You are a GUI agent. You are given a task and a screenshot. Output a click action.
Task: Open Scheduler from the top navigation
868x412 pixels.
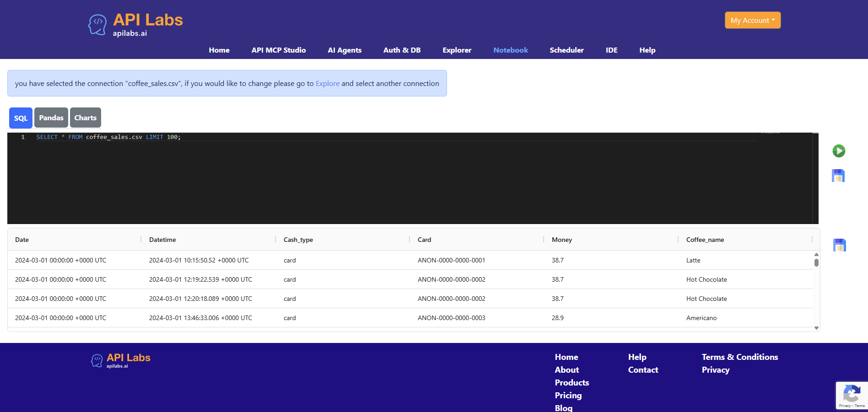566,50
